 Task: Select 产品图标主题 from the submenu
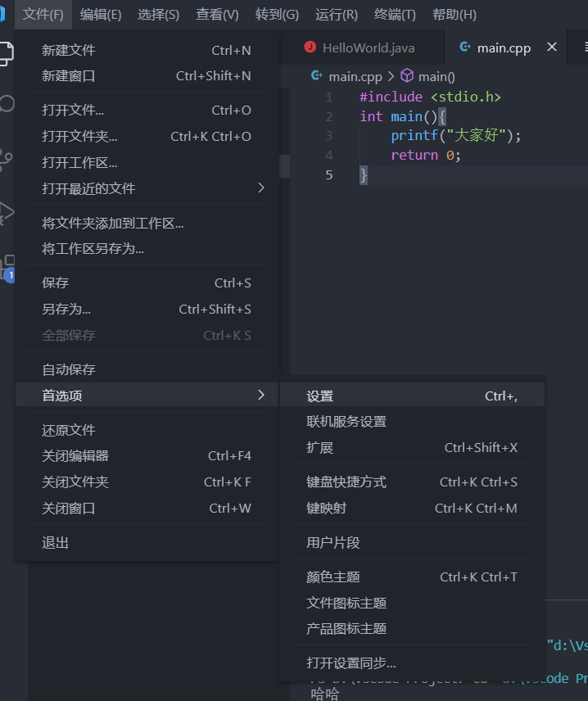[x=412, y=629]
